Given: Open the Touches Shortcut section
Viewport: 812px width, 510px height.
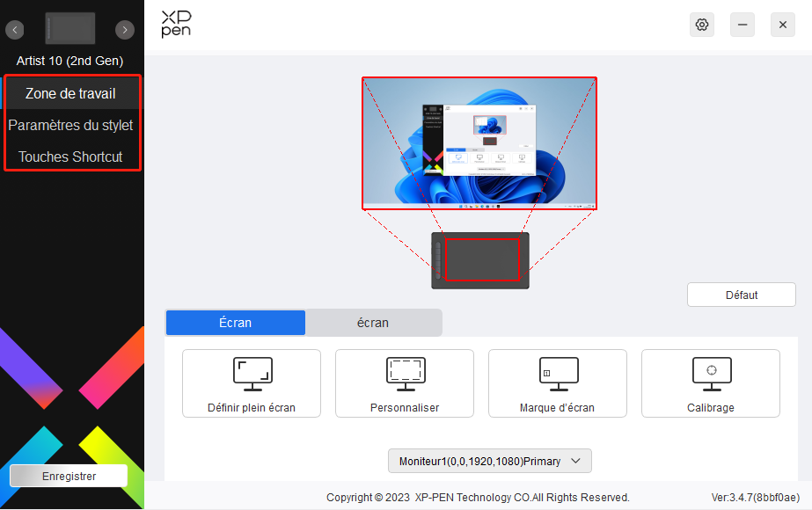Looking at the screenshot, I should coord(70,157).
